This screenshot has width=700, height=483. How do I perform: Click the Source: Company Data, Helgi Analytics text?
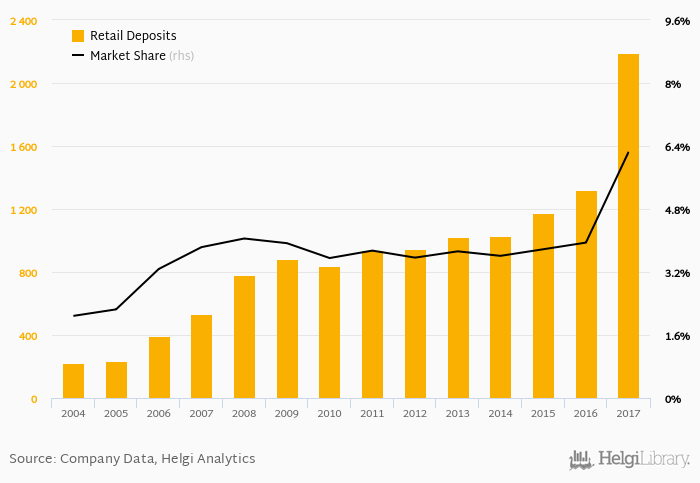click(x=132, y=459)
